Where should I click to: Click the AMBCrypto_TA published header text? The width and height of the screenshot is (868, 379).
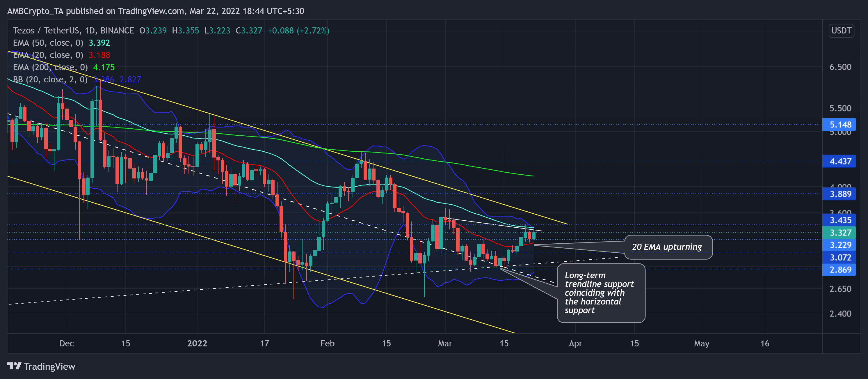click(156, 11)
